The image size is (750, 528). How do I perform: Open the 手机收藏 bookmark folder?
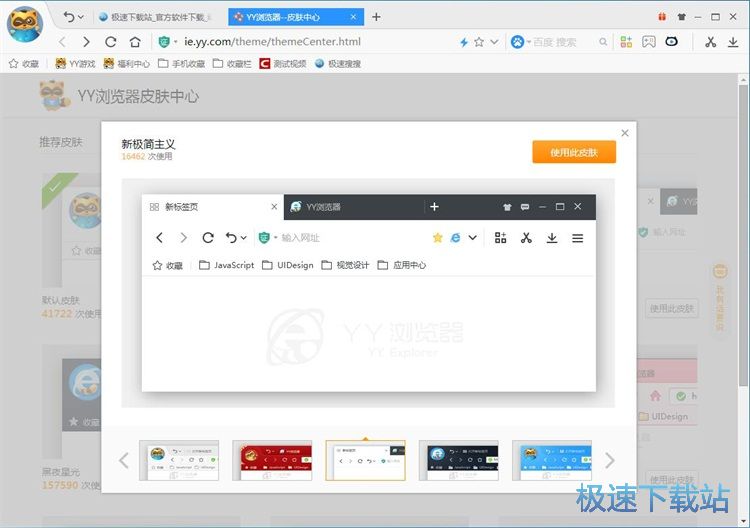click(x=181, y=64)
